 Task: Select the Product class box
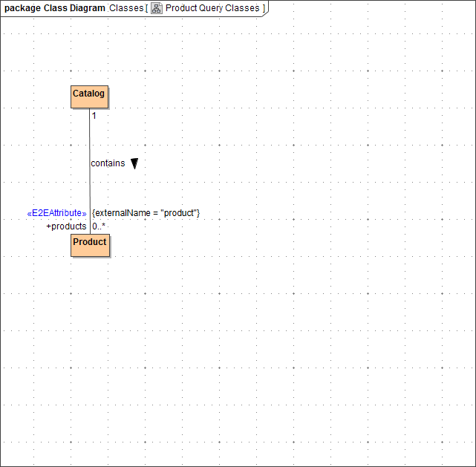tap(90, 244)
